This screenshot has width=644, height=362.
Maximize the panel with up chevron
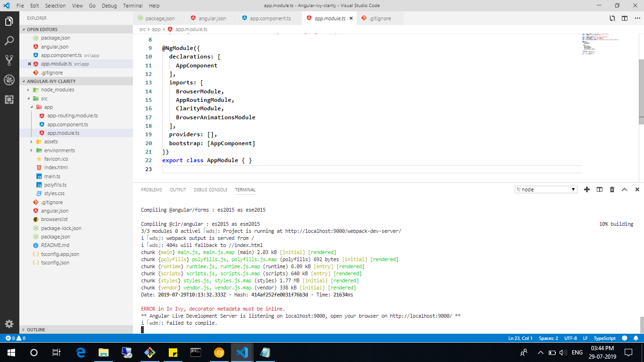pyautogui.click(x=624, y=189)
